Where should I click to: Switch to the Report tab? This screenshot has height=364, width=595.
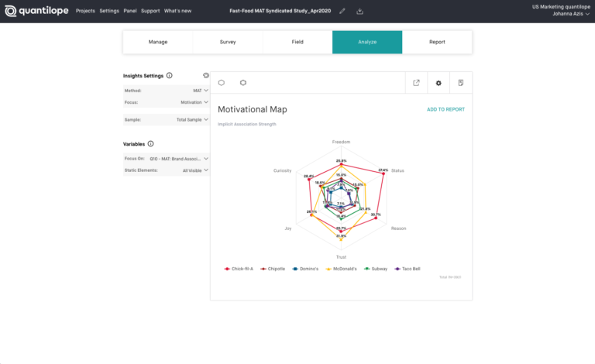[437, 42]
